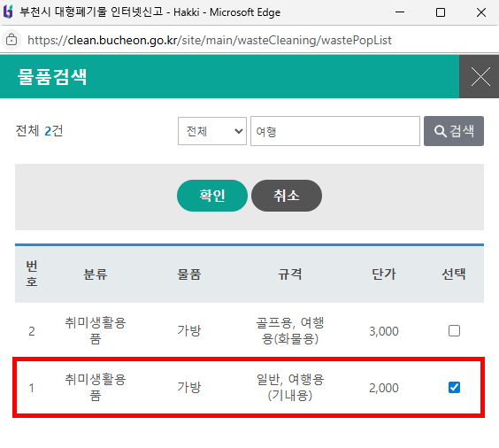This screenshot has width=499, height=448.
Task: Click the 물품 column header
Action: point(189,274)
